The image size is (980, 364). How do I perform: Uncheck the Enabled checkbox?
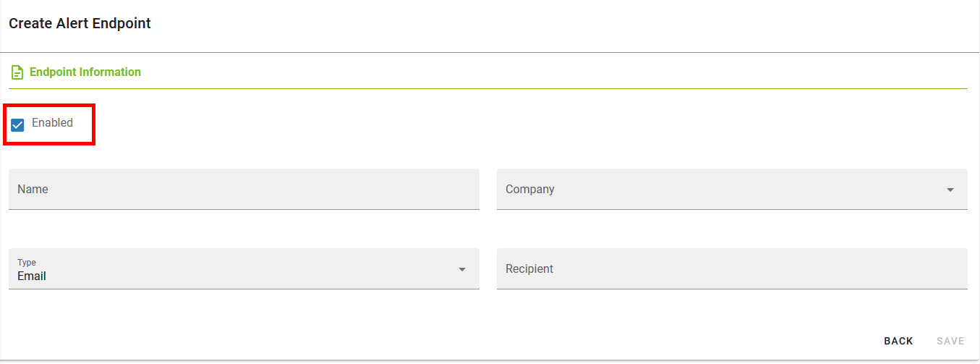click(18, 125)
